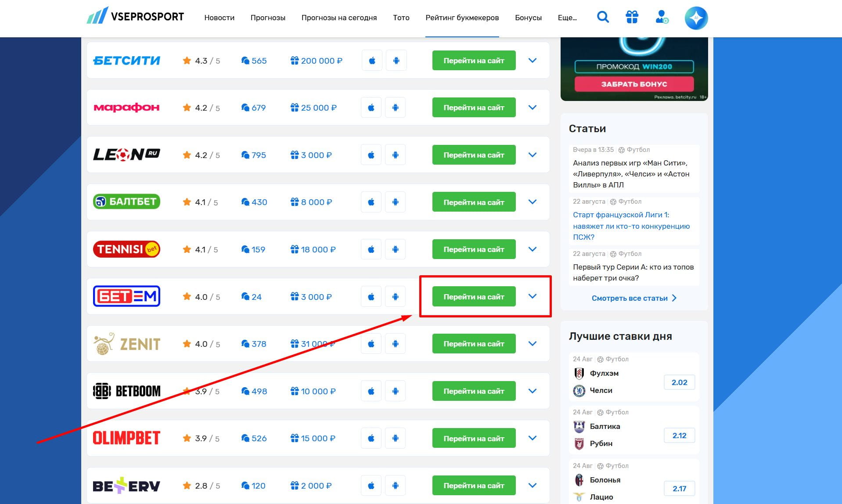Launch the AI assistant round icon

click(x=696, y=18)
